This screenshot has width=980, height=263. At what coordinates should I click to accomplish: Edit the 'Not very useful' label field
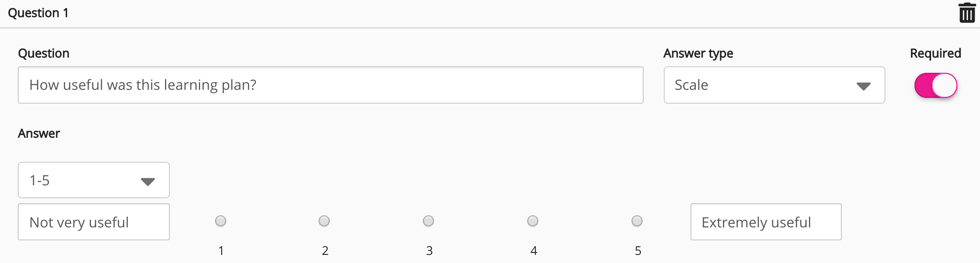[x=93, y=222]
